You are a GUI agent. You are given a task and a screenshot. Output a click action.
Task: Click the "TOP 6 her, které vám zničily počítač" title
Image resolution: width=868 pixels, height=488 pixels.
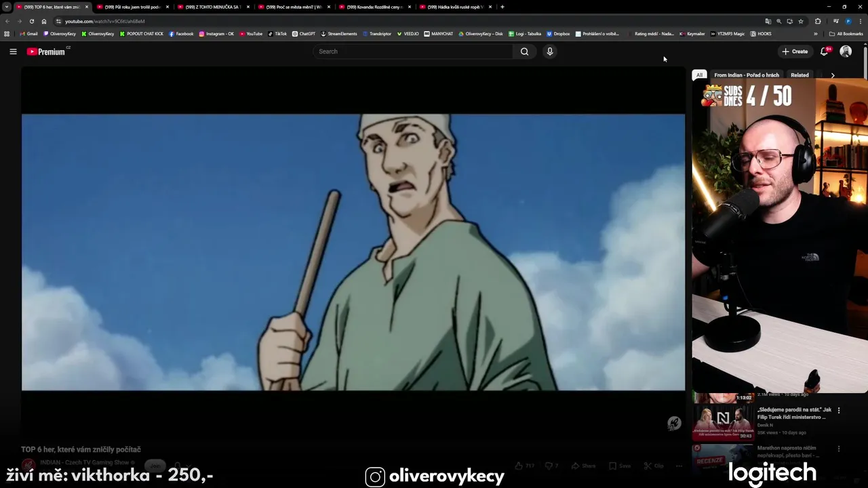point(81,449)
